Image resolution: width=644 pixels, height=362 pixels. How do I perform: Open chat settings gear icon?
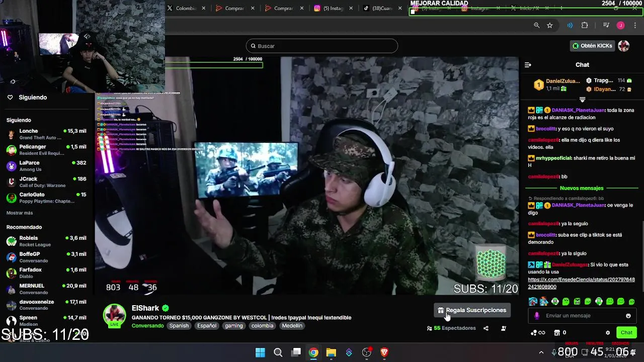point(608,333)
